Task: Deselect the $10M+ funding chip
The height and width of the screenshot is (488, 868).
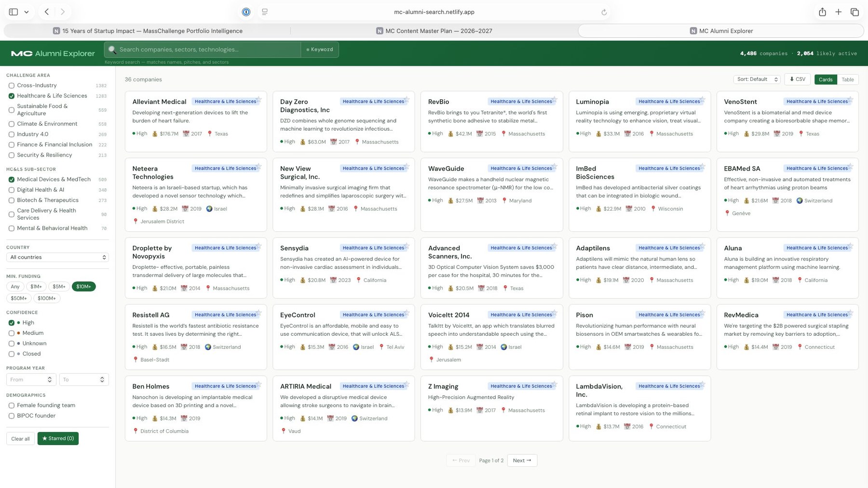Action: (x=83, y=287)
